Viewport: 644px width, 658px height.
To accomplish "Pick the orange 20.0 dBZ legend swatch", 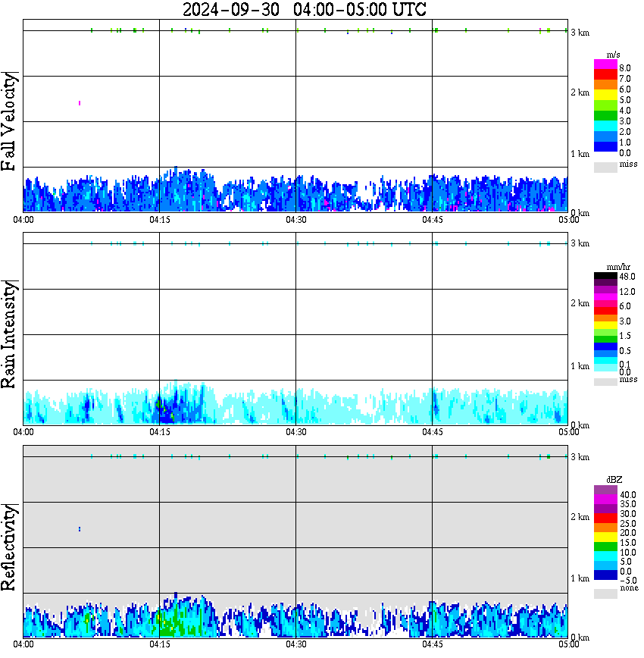I will click(x=605, y=528).
